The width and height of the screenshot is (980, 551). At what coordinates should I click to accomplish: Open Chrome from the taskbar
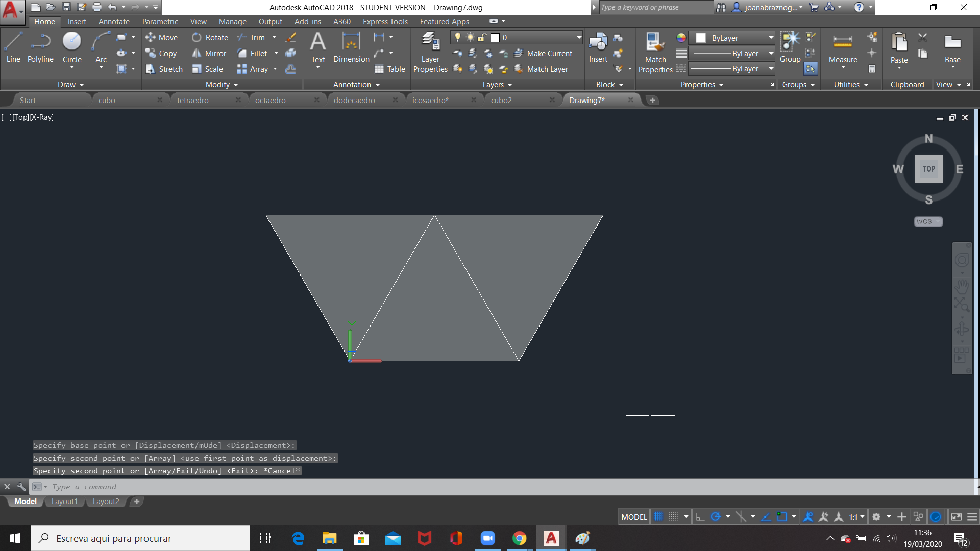(x=519, y=538)
